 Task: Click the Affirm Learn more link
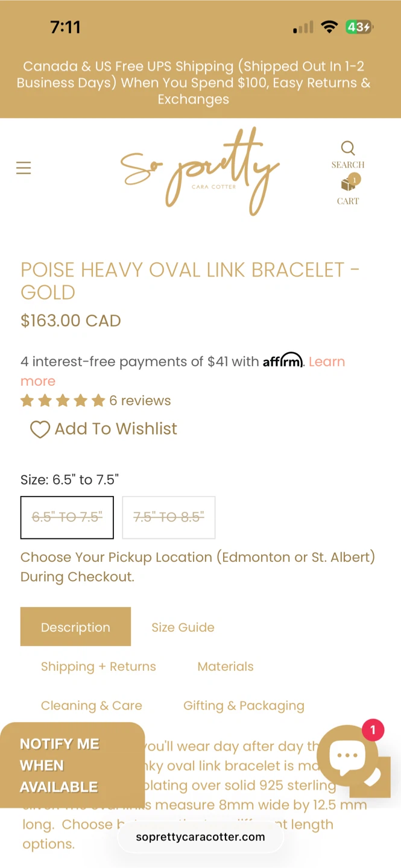(x=326, y=362)
